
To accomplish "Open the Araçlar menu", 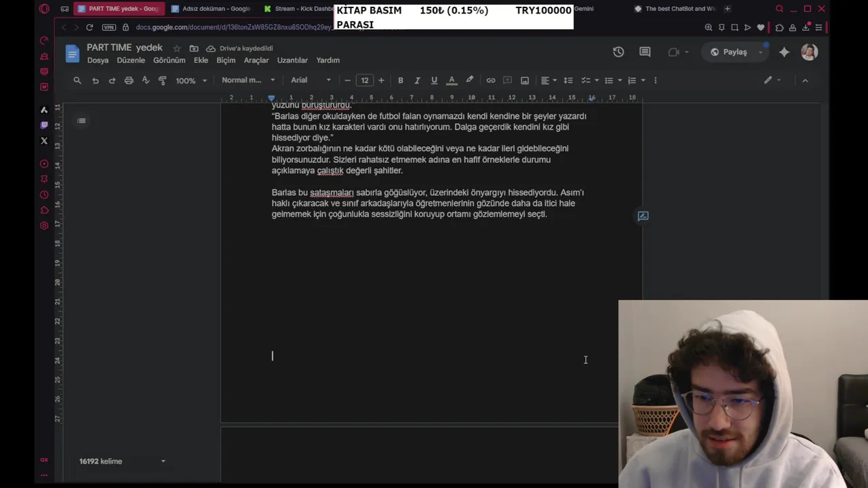I will 256,60.
